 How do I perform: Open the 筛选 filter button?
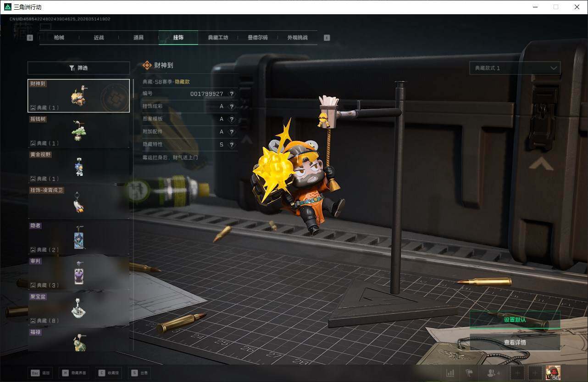[x=78, y=68]
